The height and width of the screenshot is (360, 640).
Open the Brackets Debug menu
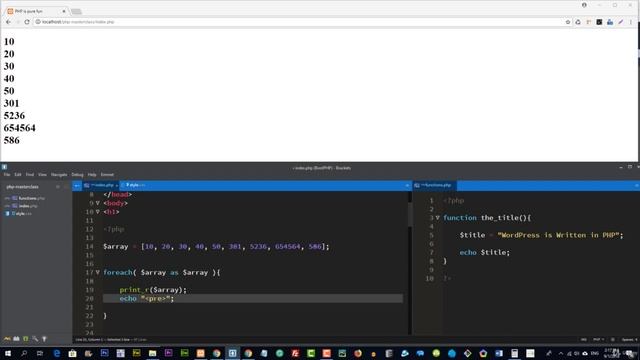click(x=78, y=175)
